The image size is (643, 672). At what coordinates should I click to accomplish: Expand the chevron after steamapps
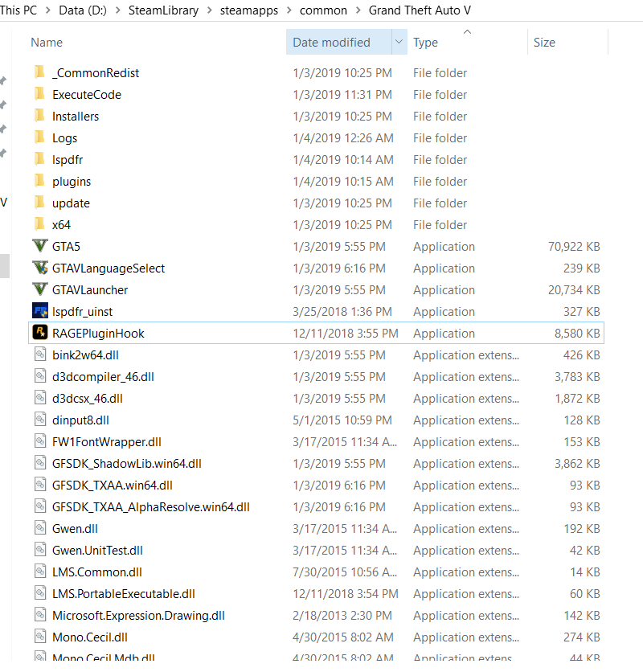pyautogui.click(x=289, y=10)
